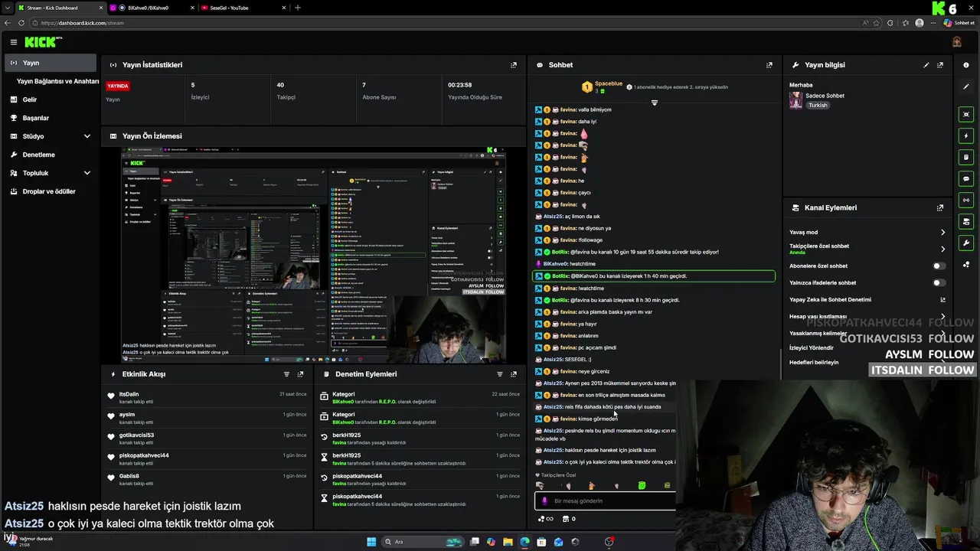
Task: Click purple emote icon in message box
Action: tap(544, 500)
